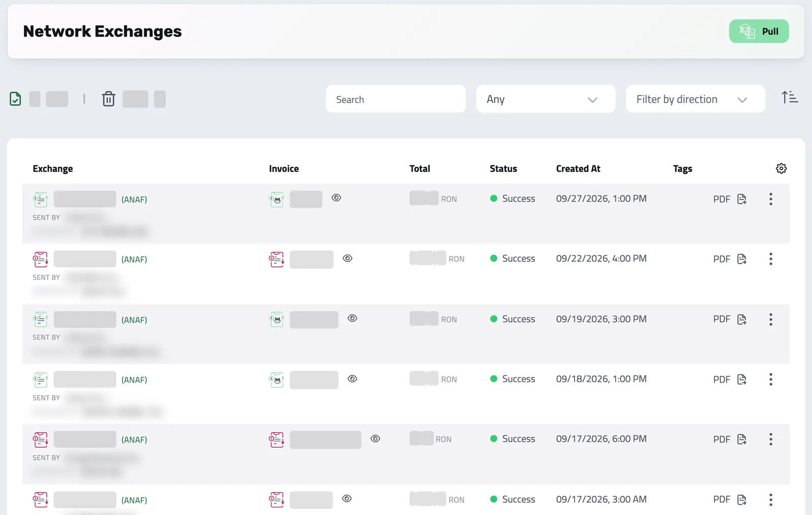Image resolution: width=812 pixels, height=515 pixels.
Task: Click the Tags column header
Action: 683,168
